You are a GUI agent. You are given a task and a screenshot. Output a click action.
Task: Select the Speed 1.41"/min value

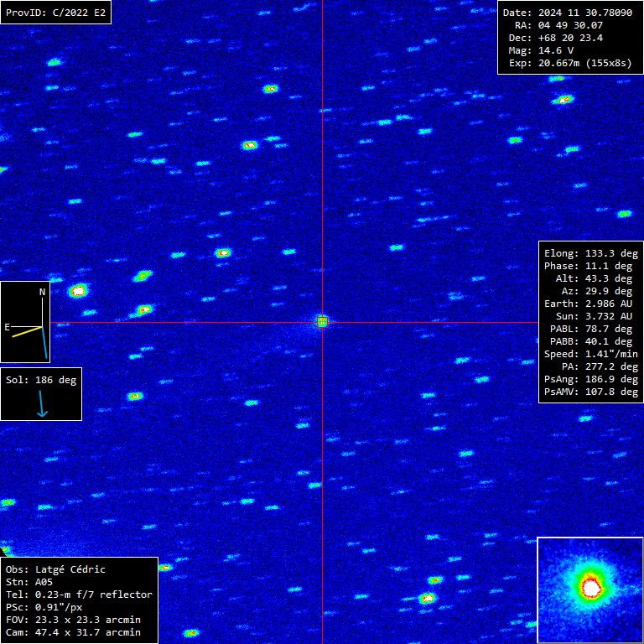(x=590, y=354)
